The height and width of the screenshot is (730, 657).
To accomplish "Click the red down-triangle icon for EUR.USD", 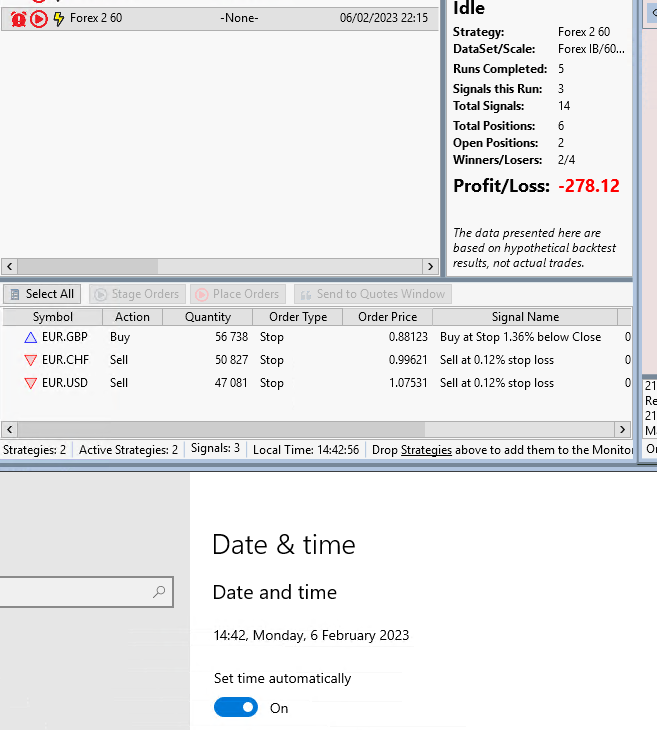I will 30,383.
